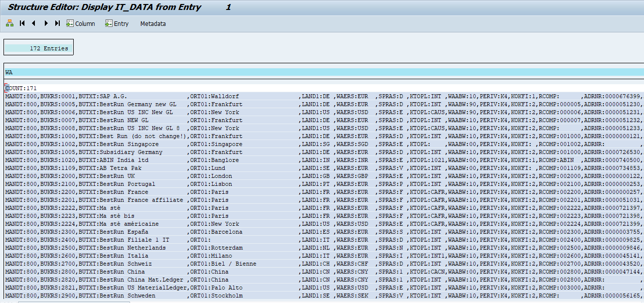Select row ABIN India ltd
Viewport: 644px width, 303px height.
324,160
